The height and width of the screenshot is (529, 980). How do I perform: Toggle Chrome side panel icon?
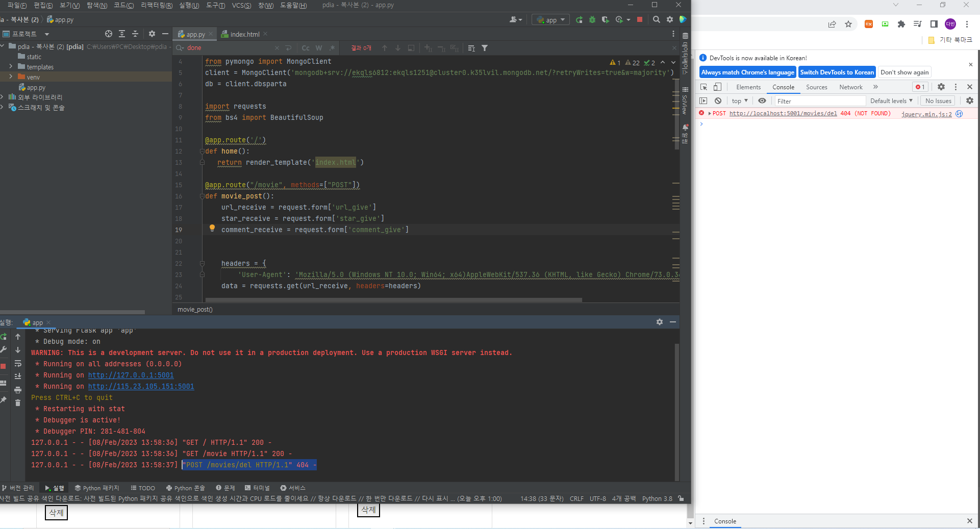click(934, 24)
